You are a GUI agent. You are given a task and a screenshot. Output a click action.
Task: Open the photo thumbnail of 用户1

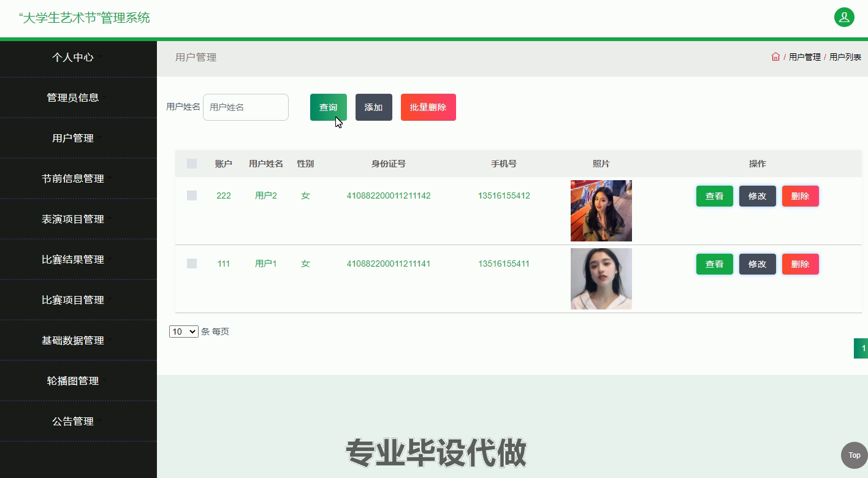[601, 279]
